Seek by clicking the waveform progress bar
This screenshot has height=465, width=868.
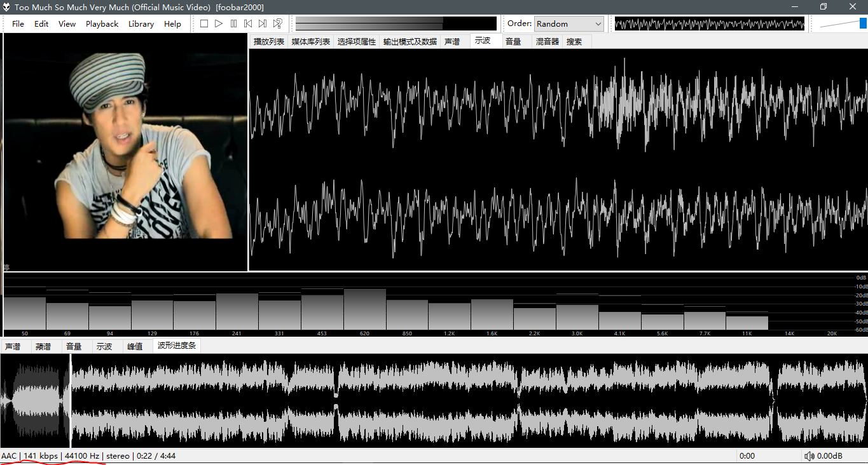[x=445, y=400]
